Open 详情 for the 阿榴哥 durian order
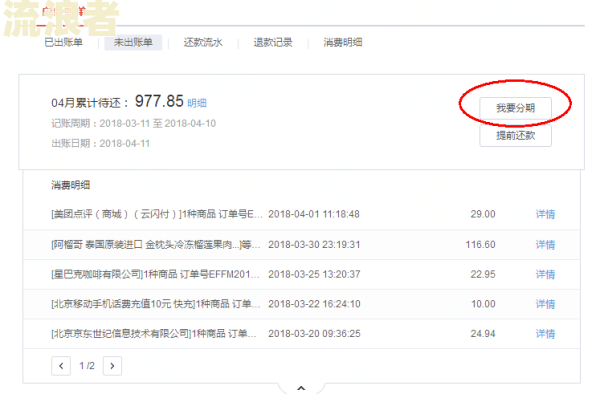The image size is (600, 394). [545, 244]
